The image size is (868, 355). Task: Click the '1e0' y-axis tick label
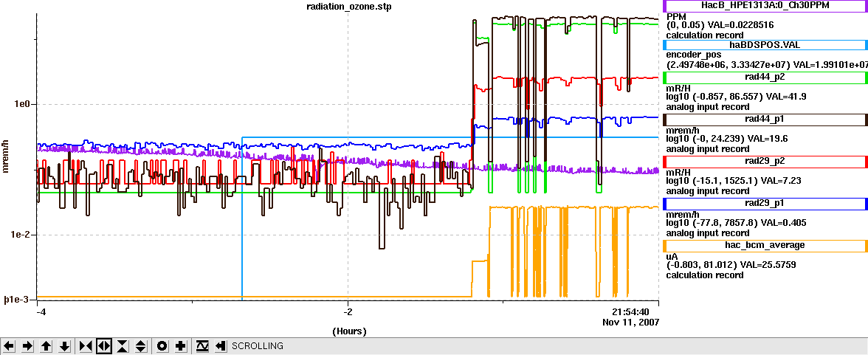[x=24, y=105]
